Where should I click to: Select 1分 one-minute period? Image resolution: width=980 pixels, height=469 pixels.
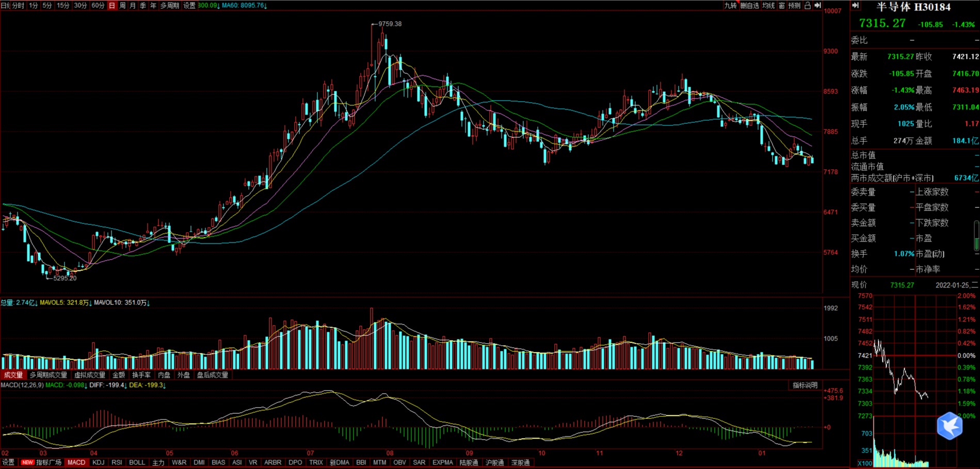pyautogui.click(x=34, y=5)
